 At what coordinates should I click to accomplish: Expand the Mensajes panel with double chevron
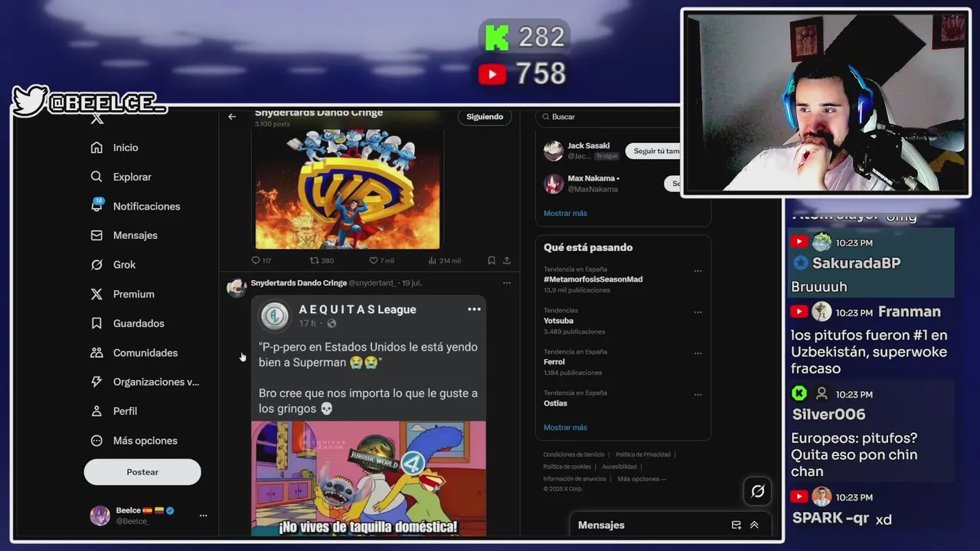754,525
